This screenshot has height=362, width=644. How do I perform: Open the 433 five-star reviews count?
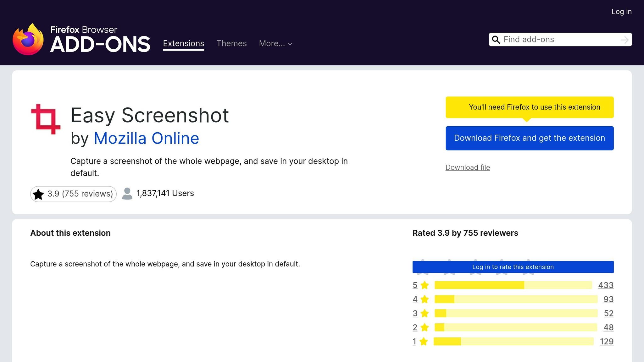tap(606, 285)
